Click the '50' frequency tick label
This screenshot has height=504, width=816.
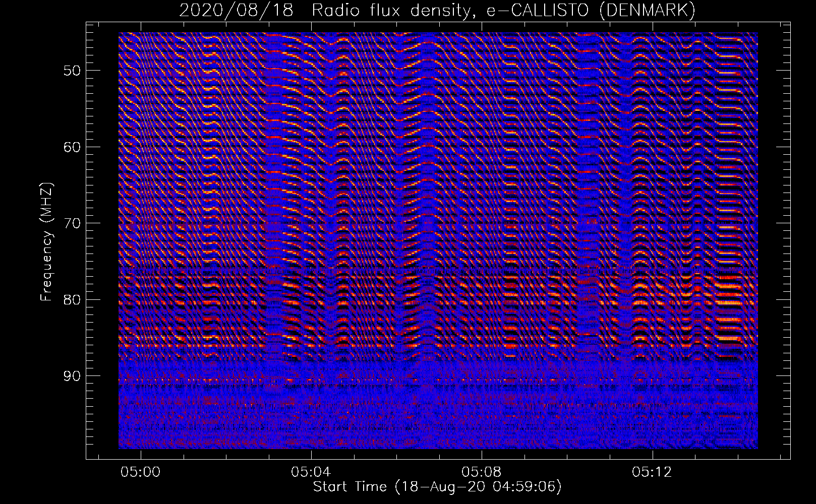pos(72,71)
